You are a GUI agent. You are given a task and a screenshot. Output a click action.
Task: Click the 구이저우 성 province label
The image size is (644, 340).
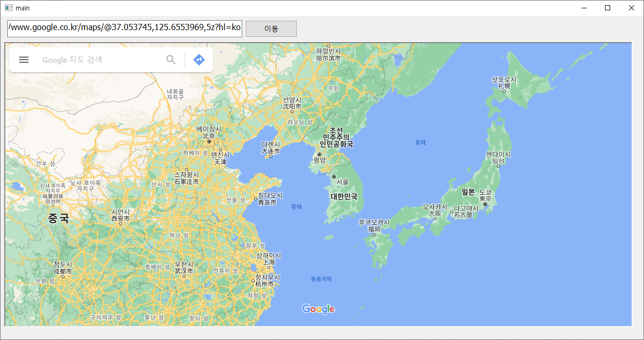point(106,317)
